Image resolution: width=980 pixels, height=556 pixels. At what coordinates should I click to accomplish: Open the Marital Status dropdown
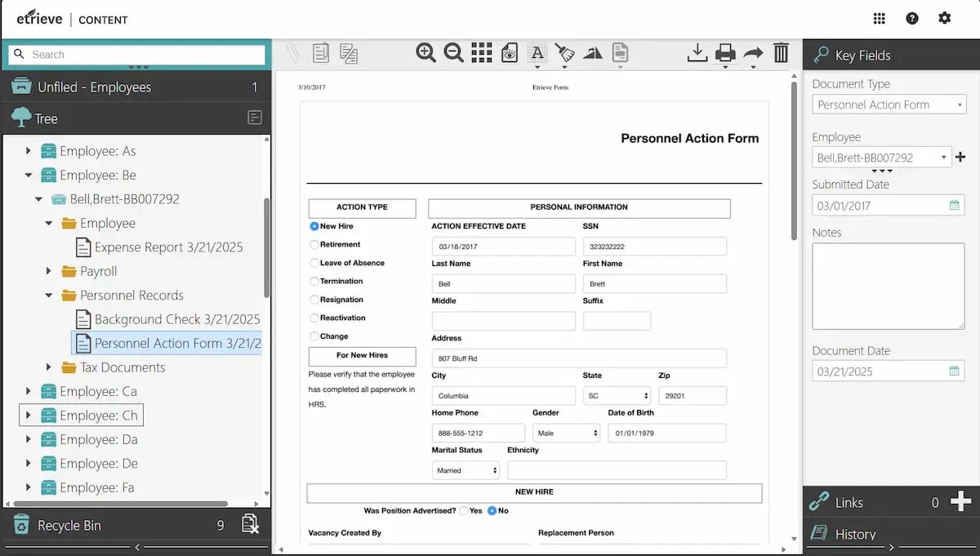[465, 470]
